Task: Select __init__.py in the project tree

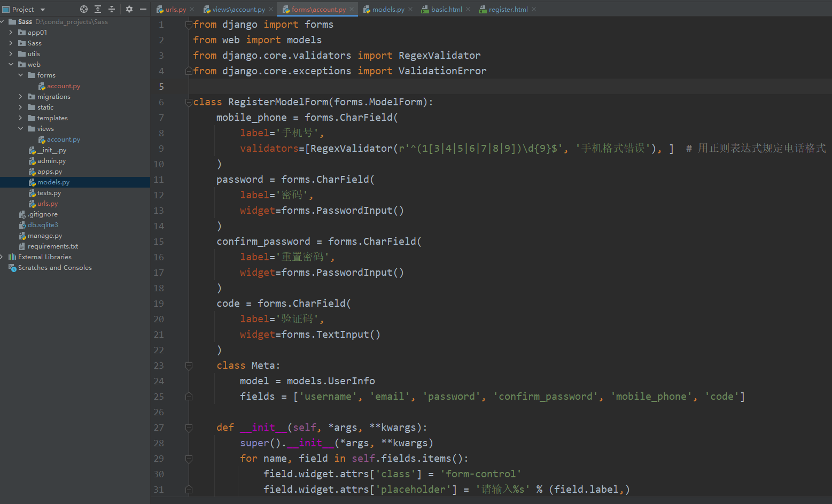Action: pyautogui.click(x=52, y=150)
